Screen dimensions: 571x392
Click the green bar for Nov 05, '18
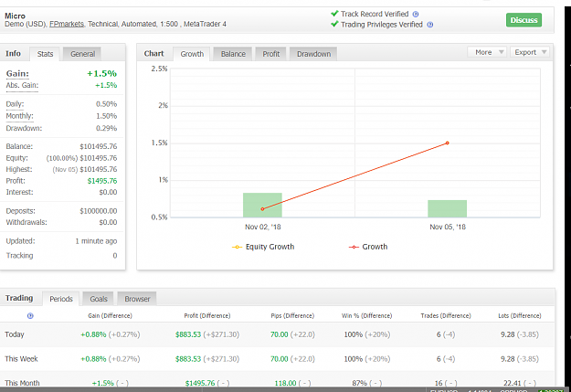[447, 208]
